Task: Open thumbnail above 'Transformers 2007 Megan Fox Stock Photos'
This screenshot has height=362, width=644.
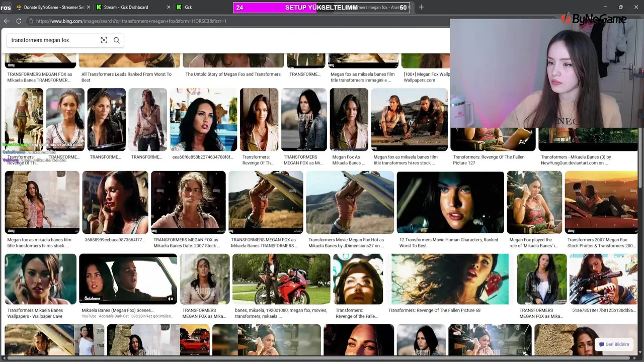Action: [x=601, y=202]
